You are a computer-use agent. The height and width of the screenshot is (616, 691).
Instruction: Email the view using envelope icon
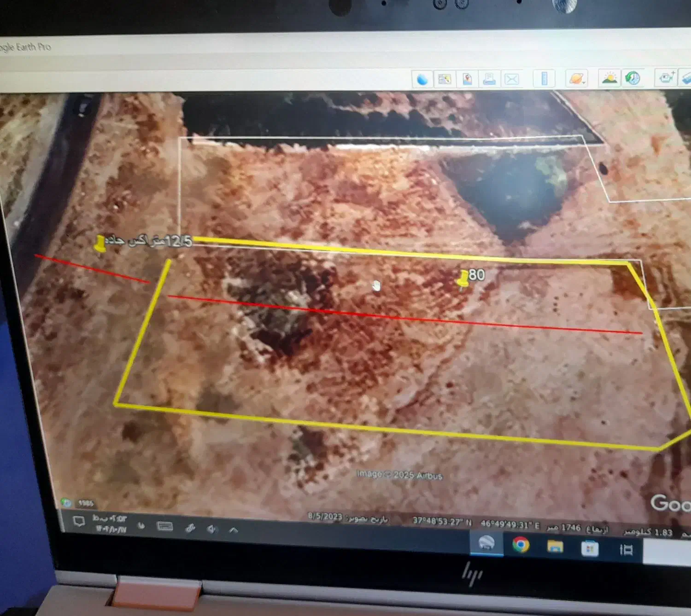point(512,79)
